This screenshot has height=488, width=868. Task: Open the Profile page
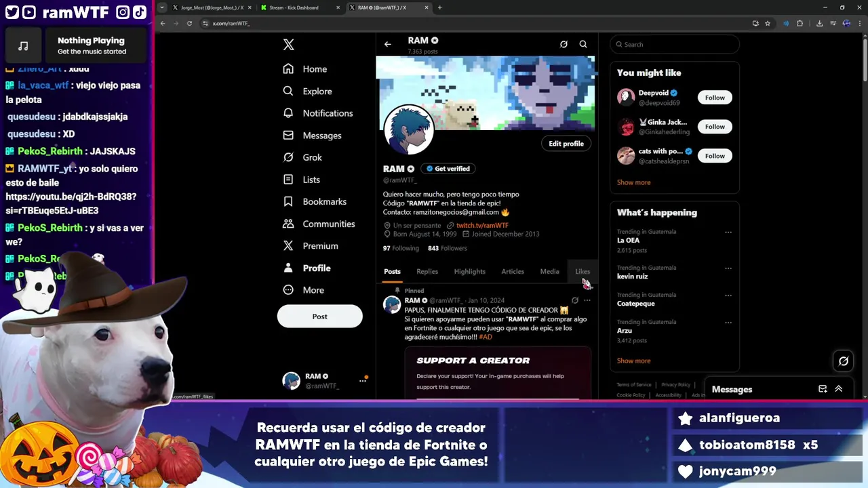click(x=307, y=268)
